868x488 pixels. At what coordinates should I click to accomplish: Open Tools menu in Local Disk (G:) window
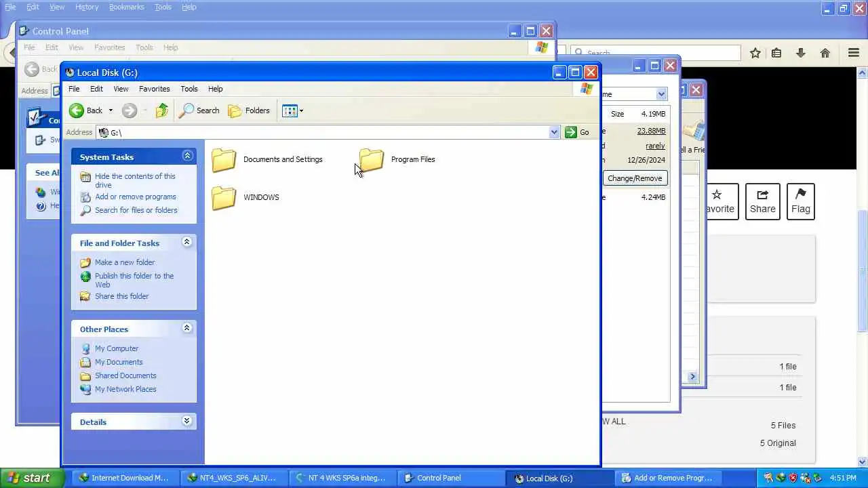[189, 89]
